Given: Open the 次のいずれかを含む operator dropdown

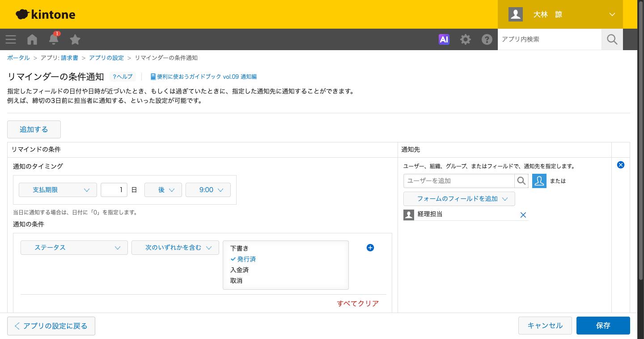Looking at the screenshot, I should pyautogui.click(x=175, y=248).
